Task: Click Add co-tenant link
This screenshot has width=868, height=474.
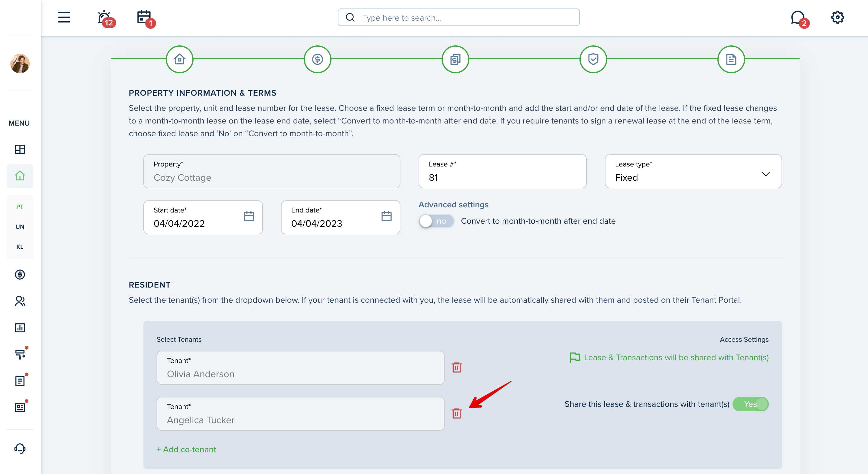Action: 186,450
